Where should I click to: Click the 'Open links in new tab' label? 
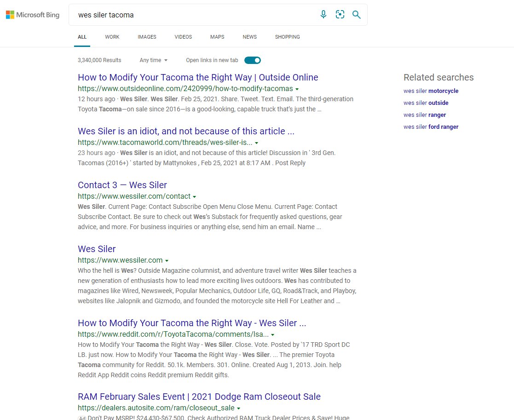coord(212,60)
